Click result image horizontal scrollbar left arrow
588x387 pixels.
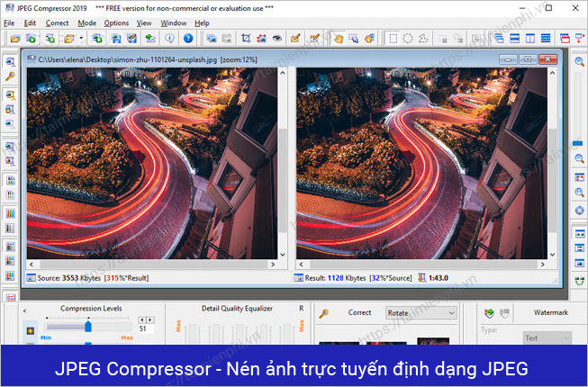(x=301, y=264)
